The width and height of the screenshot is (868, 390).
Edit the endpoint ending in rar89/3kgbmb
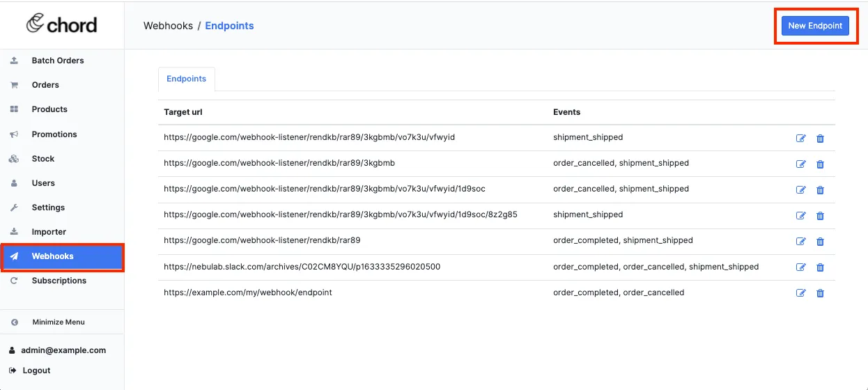(800, 164)
